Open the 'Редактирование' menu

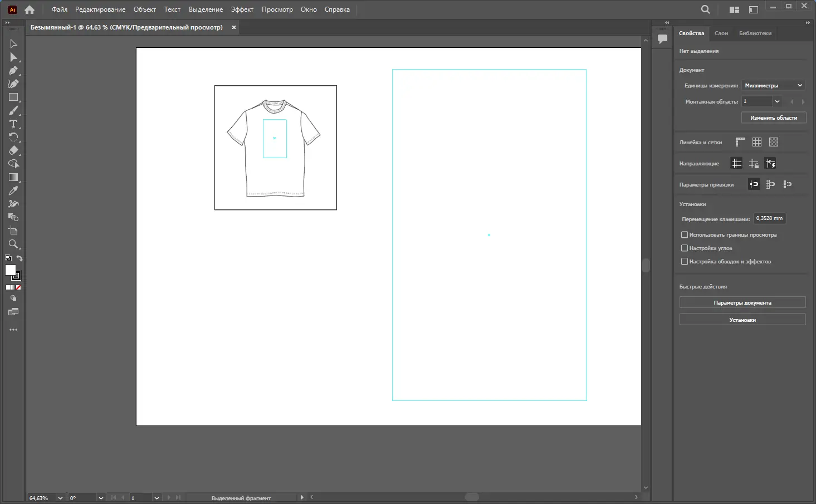[x=100, y=9]
